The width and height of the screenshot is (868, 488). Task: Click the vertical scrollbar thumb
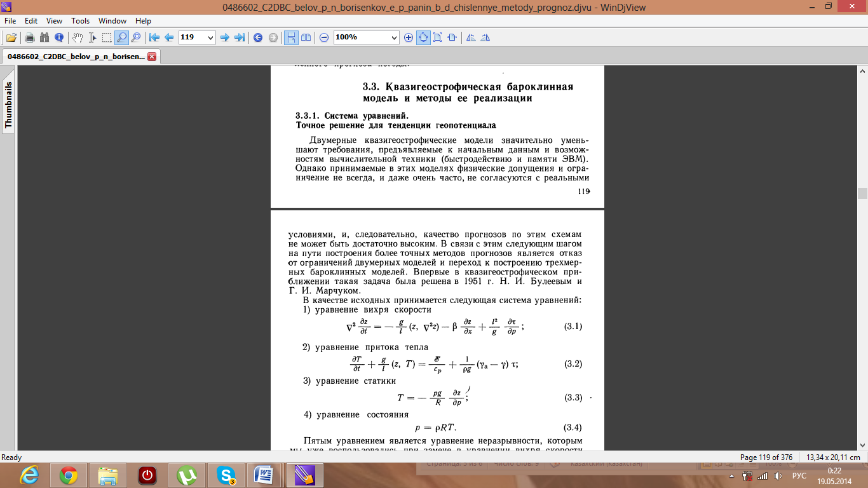coord(862,194)
